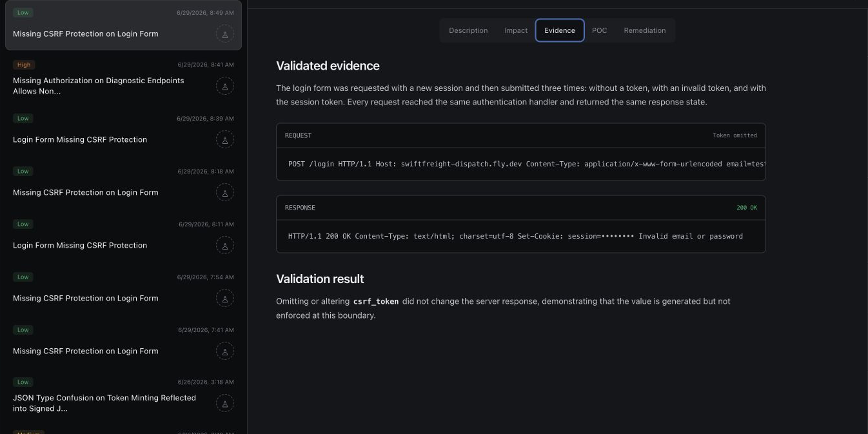
Task: Click the 6/26/2026, 3:18 AM timestamp
Action: pyautogui.click(x=206, y=383)
